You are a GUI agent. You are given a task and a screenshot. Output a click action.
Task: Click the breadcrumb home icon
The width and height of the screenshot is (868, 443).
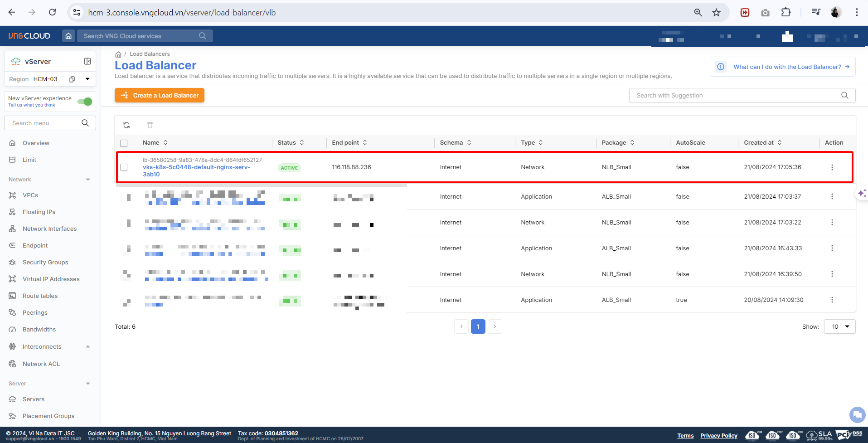[x=118, y=54]
